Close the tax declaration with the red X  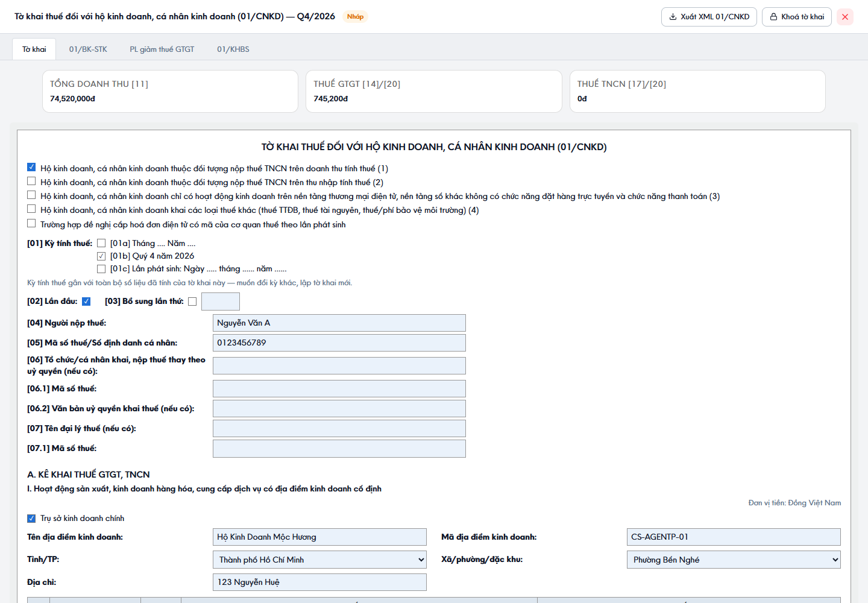coord(845,17)
